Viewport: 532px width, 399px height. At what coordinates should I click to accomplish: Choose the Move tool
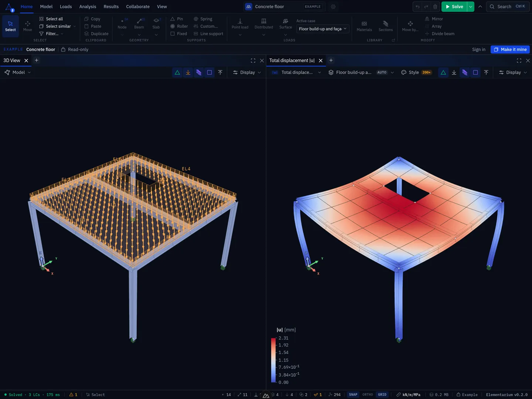point(28,26)
